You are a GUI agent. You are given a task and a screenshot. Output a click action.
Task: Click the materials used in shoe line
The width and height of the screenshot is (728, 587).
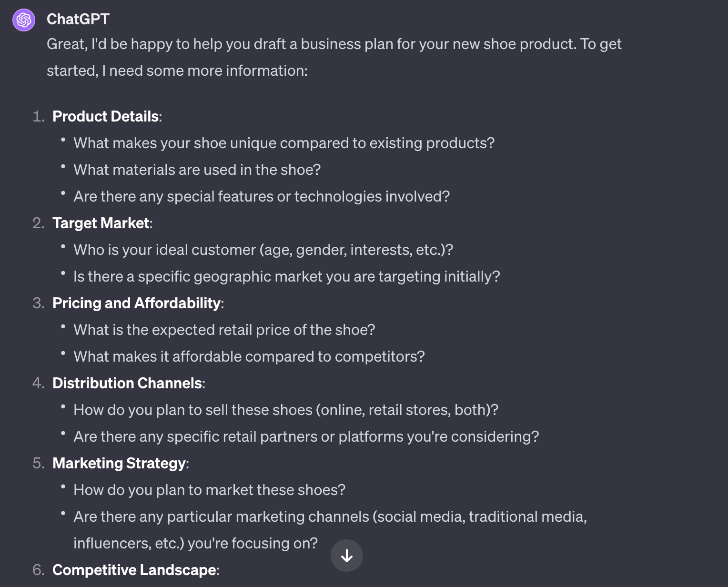pyautogui.click(x=197, y=170)
